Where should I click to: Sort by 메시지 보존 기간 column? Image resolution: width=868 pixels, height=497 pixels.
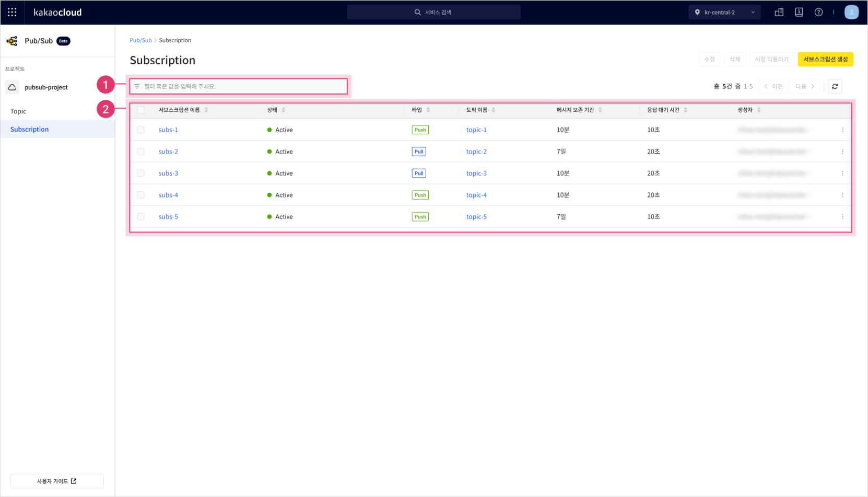[x=600, y=110]
